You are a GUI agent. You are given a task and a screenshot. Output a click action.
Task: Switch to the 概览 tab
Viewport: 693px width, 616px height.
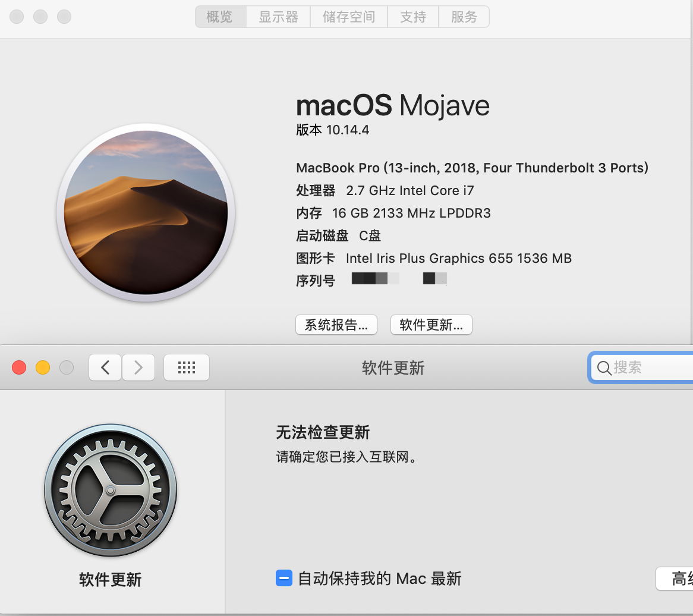[x=220, y=17]
